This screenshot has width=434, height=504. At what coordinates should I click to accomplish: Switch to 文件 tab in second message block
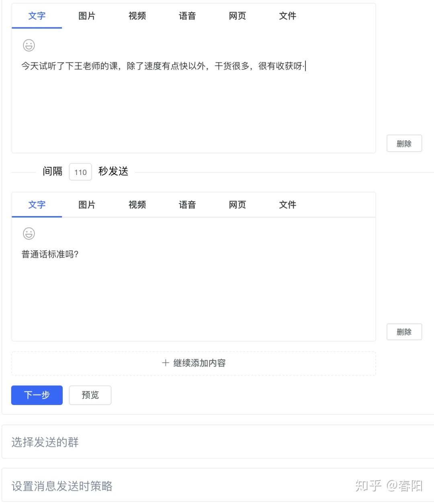pos(288,205)
